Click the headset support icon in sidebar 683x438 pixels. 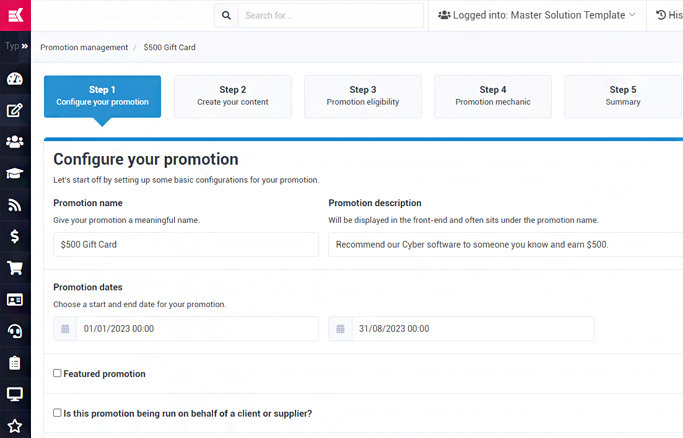pyautogui.click(x=15, y=331)
